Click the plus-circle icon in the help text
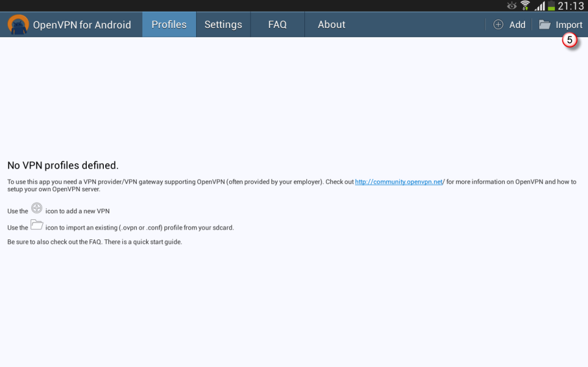Image resolution: width=588 pixels, height=367 pixels. (x=37, y=208)
